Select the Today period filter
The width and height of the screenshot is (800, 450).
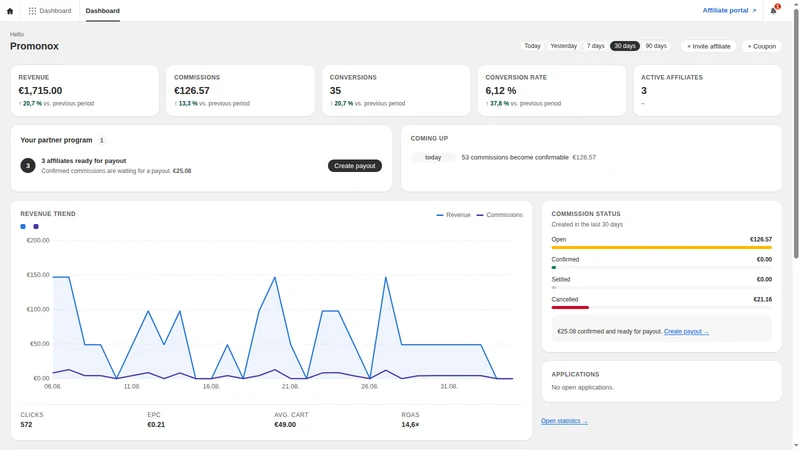click(532, 46)
